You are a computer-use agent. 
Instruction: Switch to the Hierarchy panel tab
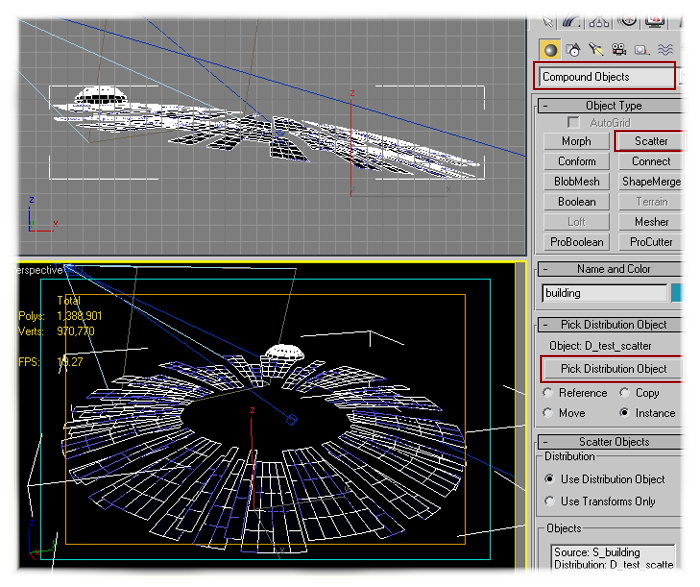point(600,20)
